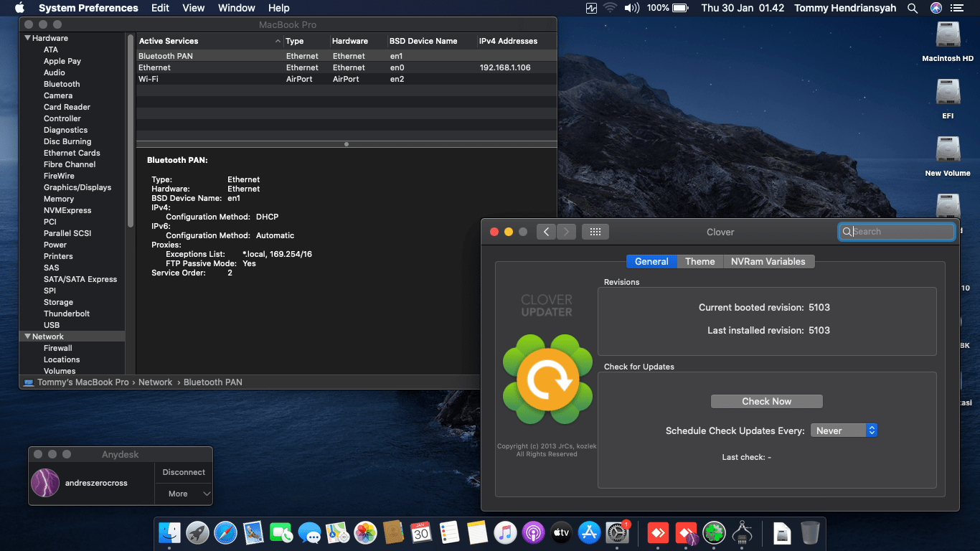Switch to the Theme tab

[x=699, y=261]
